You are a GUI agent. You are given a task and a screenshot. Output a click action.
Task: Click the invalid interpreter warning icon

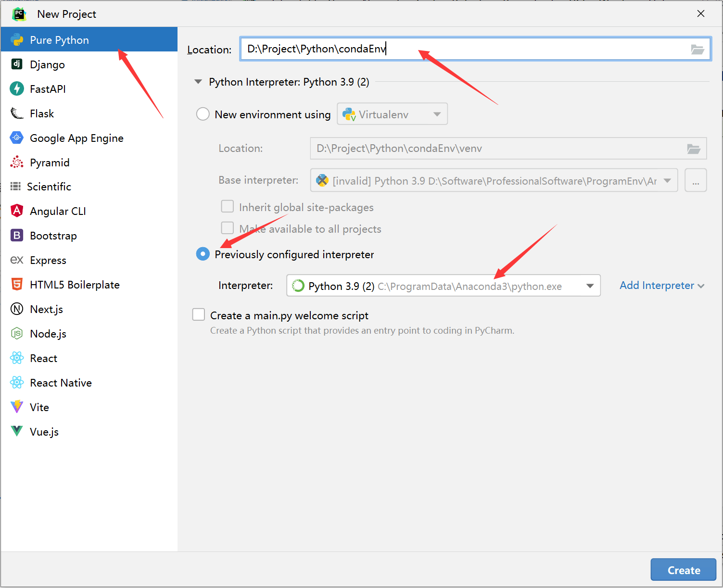tap(322, 180)
